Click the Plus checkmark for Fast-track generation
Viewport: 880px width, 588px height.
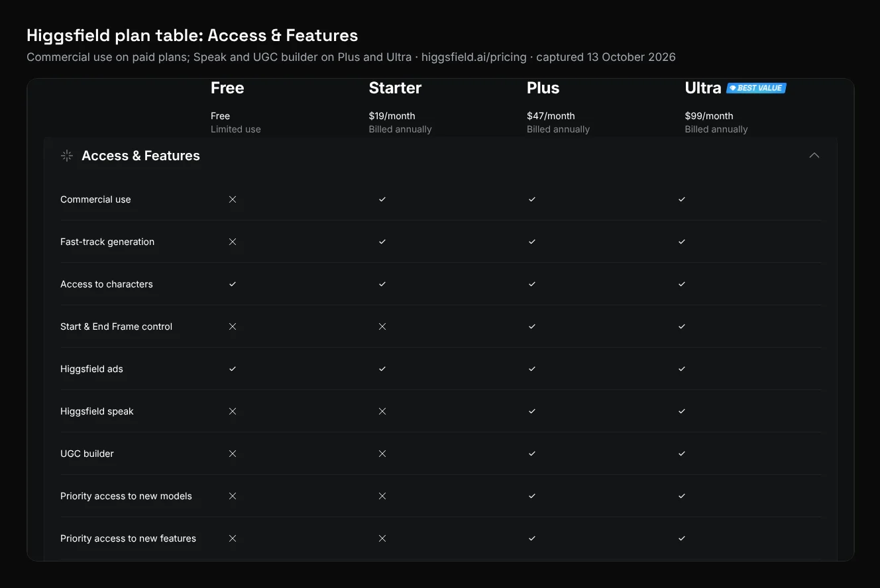(x=532, y=242)
